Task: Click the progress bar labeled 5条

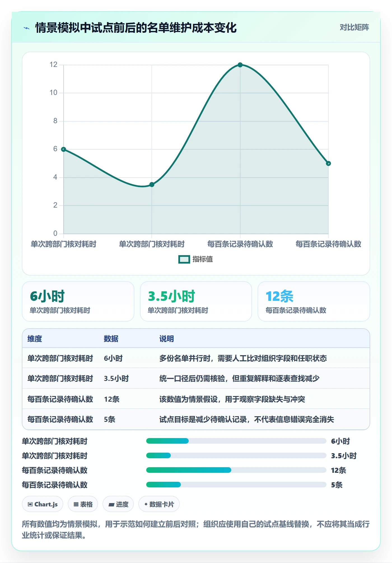Action: [236, 485]
